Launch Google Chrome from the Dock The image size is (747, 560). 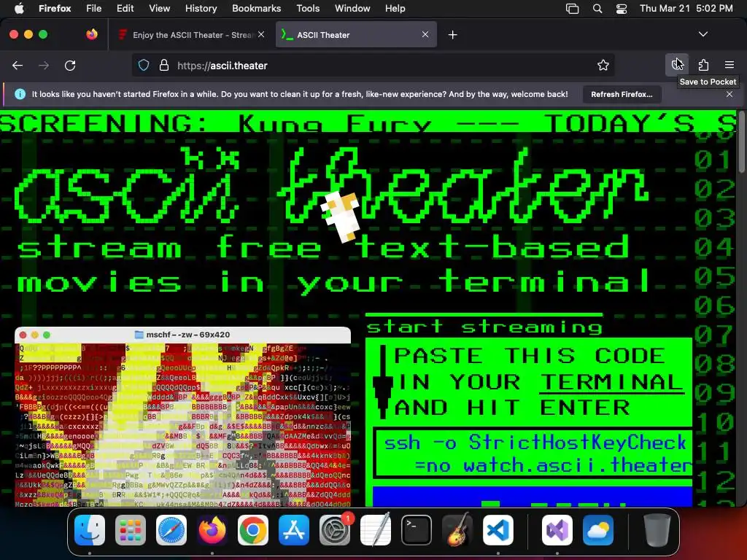[253, 530]
